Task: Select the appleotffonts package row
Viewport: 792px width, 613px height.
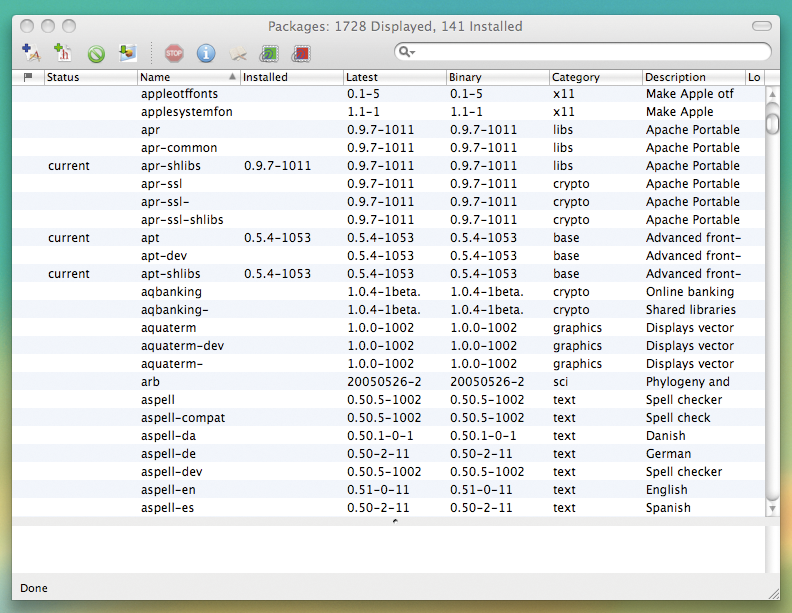Action: [388, 93]
